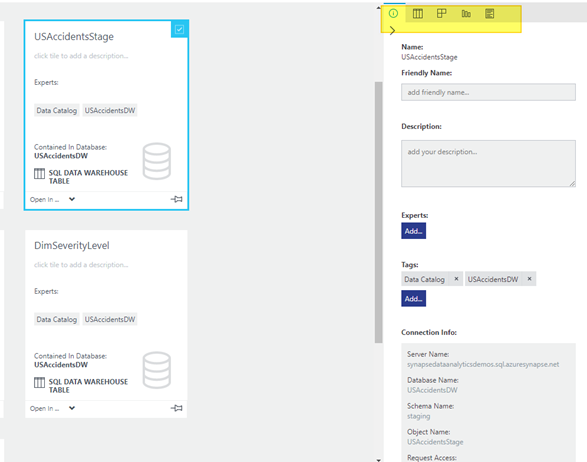
Task: Pin the USAccidentsStage tile
Action: [177, 199]
